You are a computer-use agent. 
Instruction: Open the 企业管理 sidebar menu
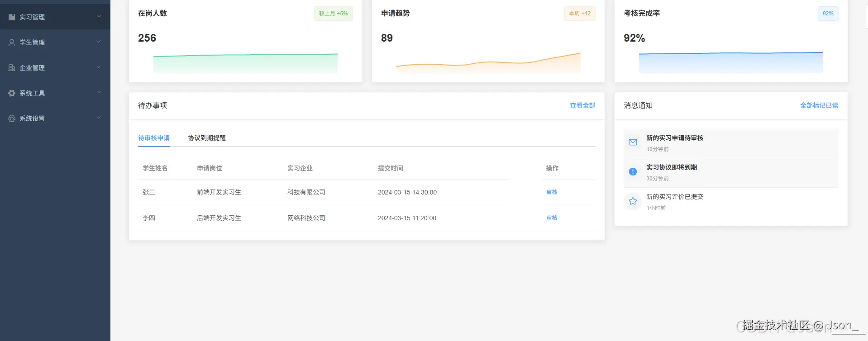(x=55, y=68)
